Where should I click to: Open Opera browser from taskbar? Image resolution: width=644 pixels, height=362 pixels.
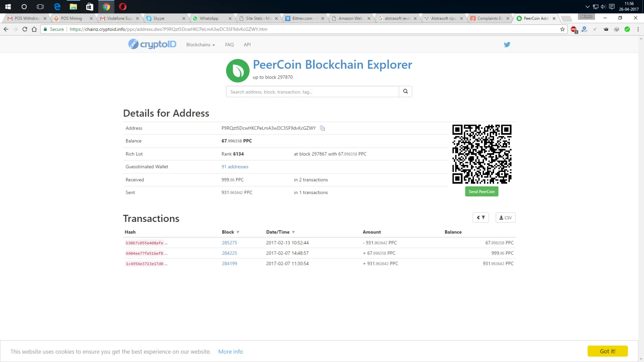[122, 7]
